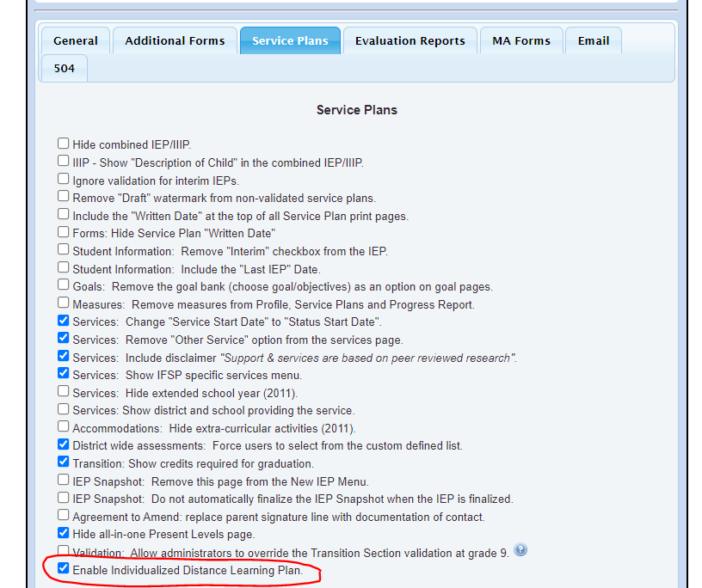Check Forms: Hide Service Plan Written Date

pyautogui.click(x=63, y=232)
